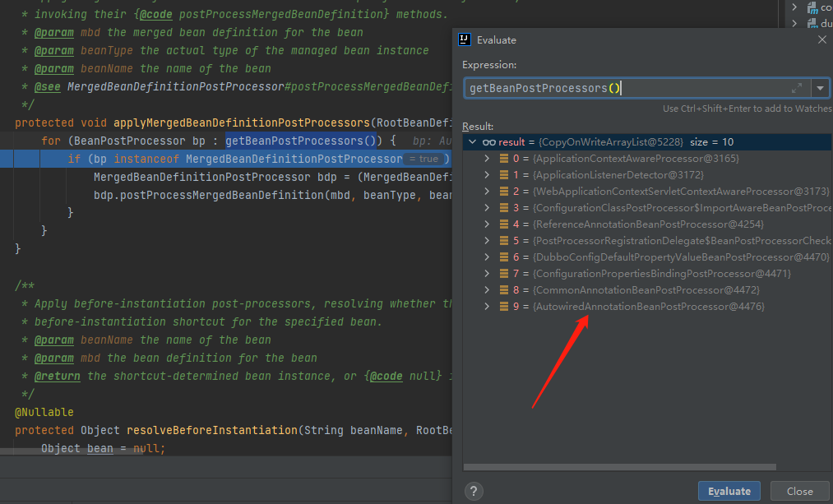833x504 pixels.
Task: Click the Close button in dialog
Action: (799, 491)
